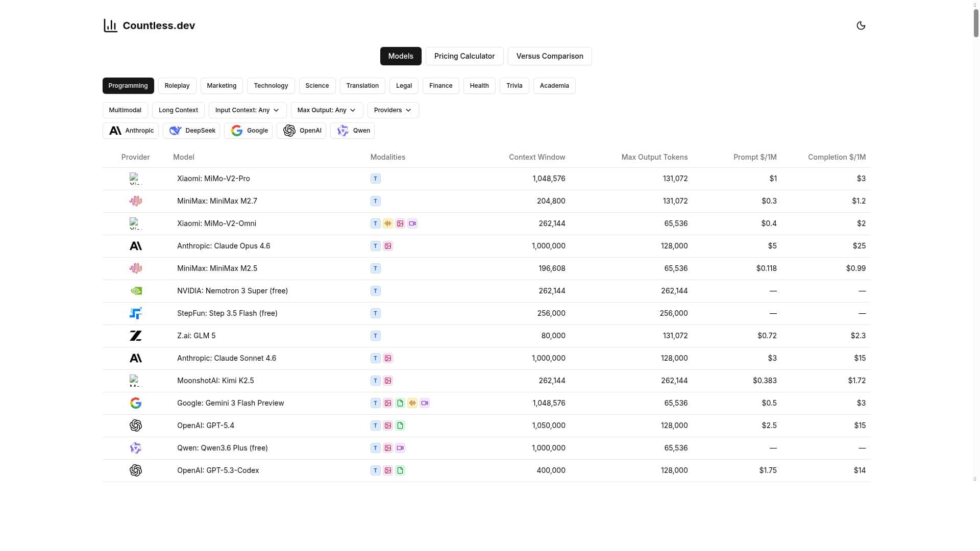This screenshot has width=980, height=551.
Task: Select the NVIDIA: Nemotron 3 Super (free) name
Action: click(232, 291)
